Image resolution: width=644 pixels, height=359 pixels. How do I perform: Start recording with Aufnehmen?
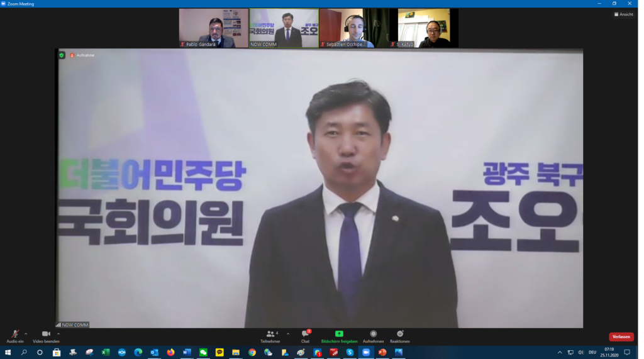[373, 336]
